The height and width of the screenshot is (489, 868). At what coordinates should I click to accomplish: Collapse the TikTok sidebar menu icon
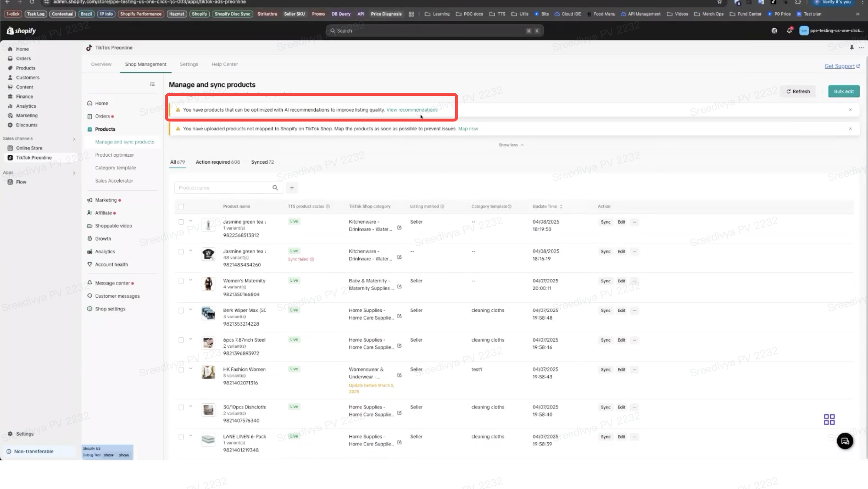152,84
